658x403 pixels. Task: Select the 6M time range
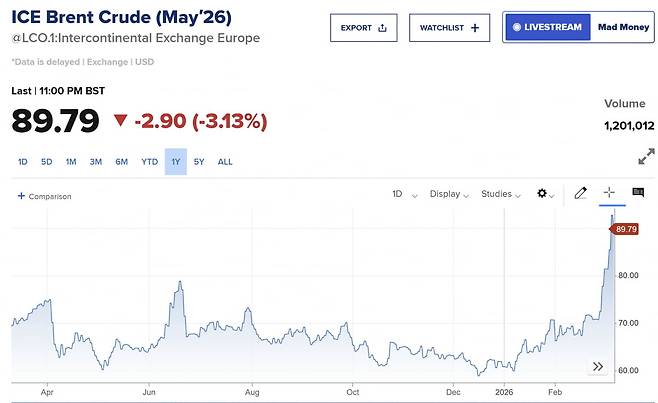click(121, 161)
